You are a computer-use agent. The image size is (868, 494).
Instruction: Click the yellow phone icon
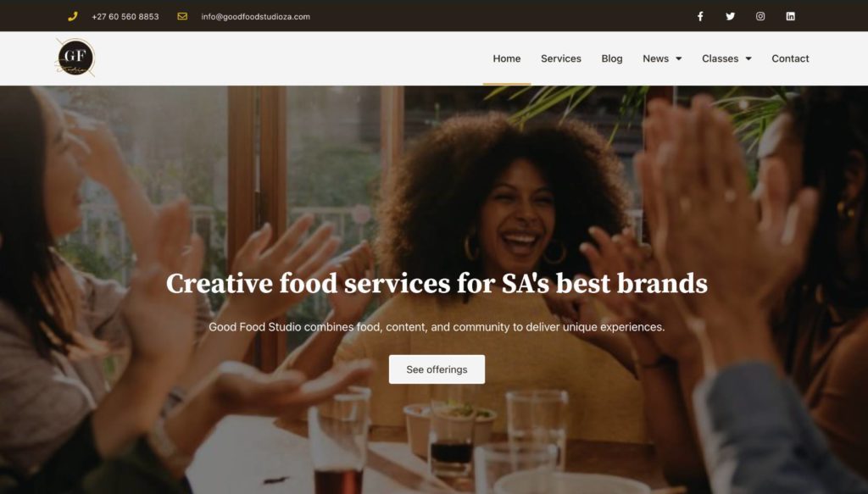(x=73, y=17)
